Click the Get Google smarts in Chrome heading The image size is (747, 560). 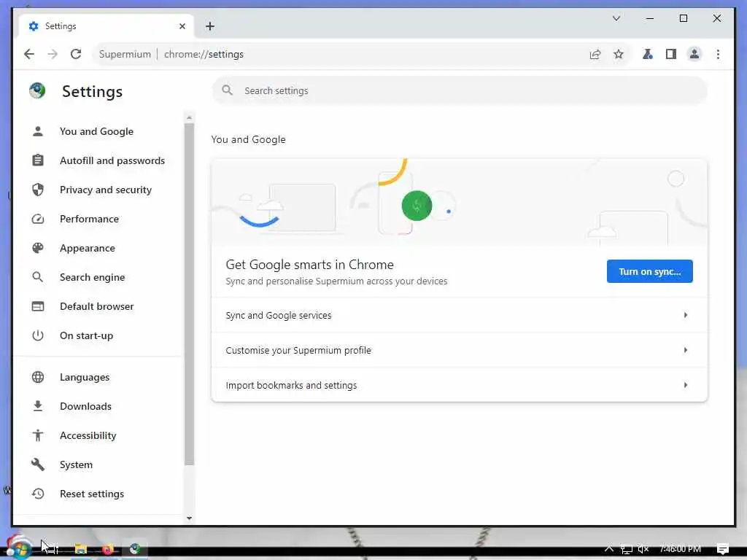point(309,264)
